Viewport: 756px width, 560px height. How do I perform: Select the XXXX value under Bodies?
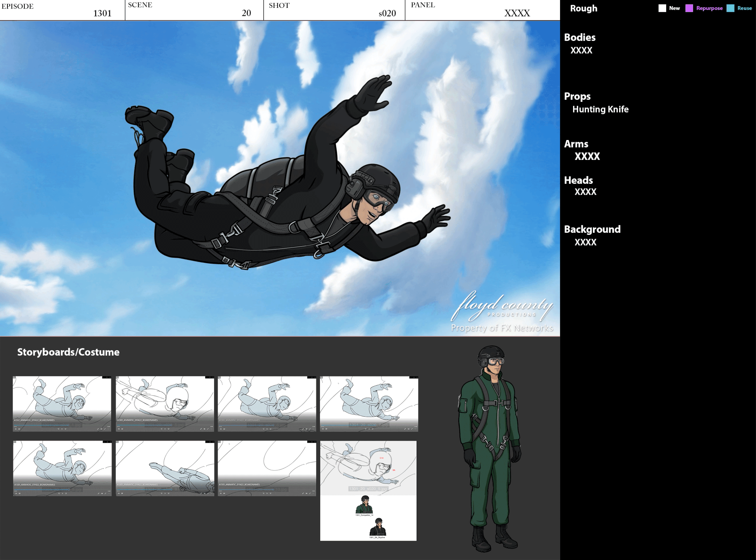[x=582, y=50]
